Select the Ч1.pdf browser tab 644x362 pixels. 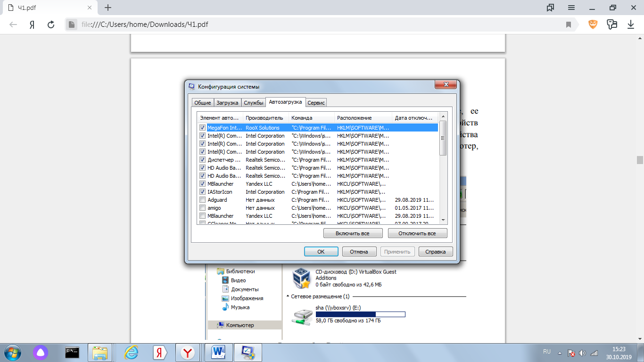pyautogui.click(x=50, y=8)
